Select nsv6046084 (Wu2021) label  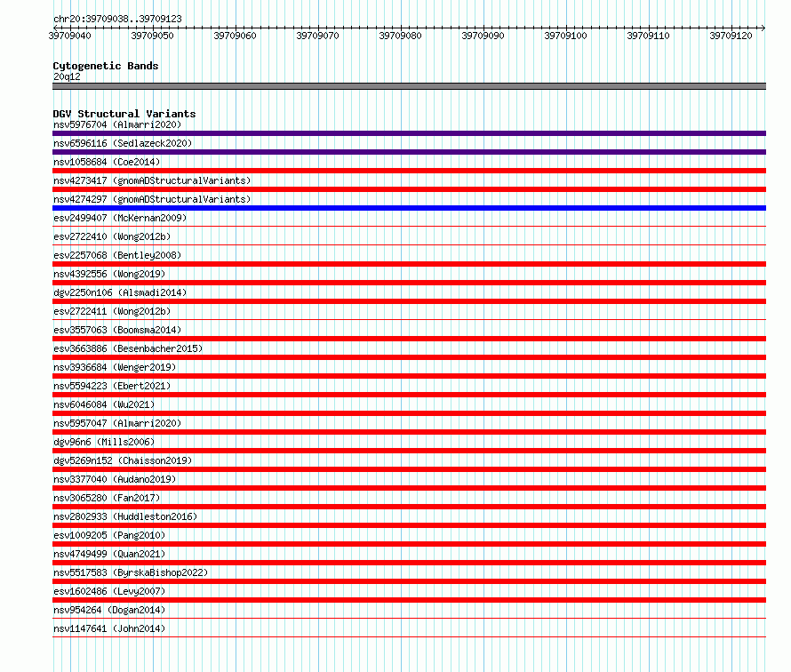click(x=104, y=404)
